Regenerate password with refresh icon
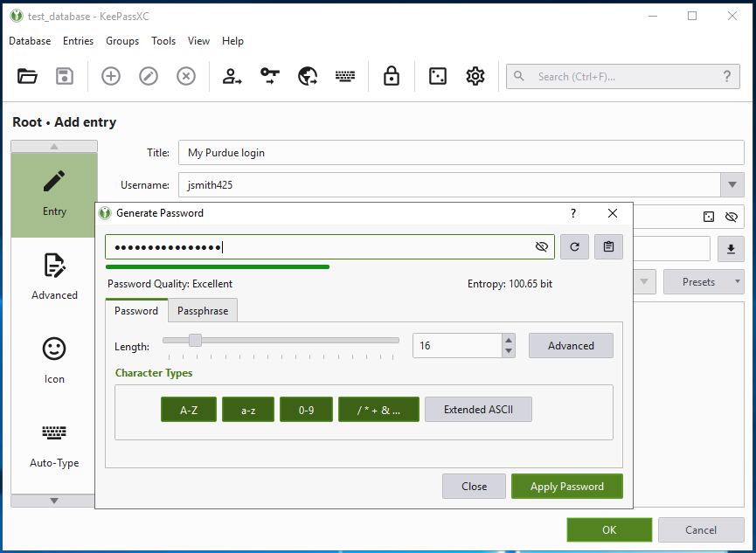The image size is (756, 553). point(574,247)
